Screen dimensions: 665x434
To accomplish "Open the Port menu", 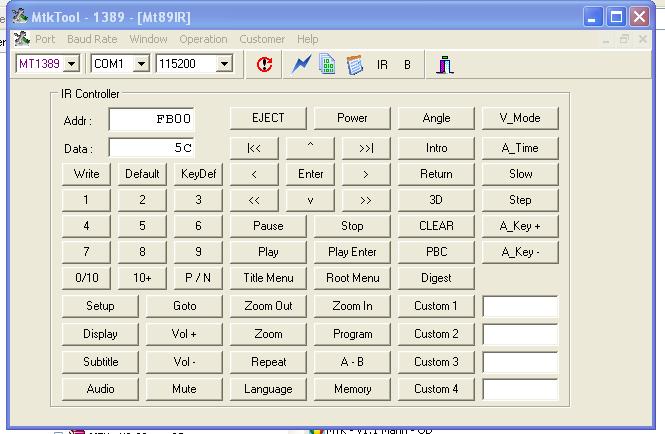I will pyautogui.click(x=45, y=39).
